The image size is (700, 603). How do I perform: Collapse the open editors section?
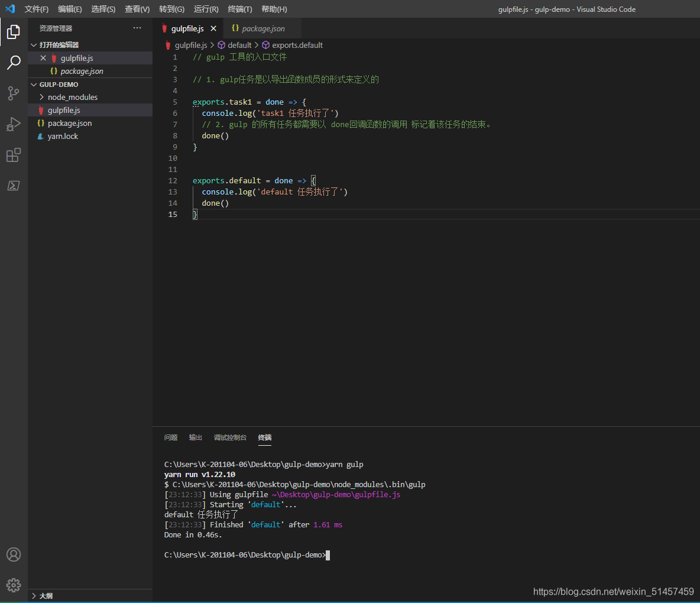click(34, 44)
